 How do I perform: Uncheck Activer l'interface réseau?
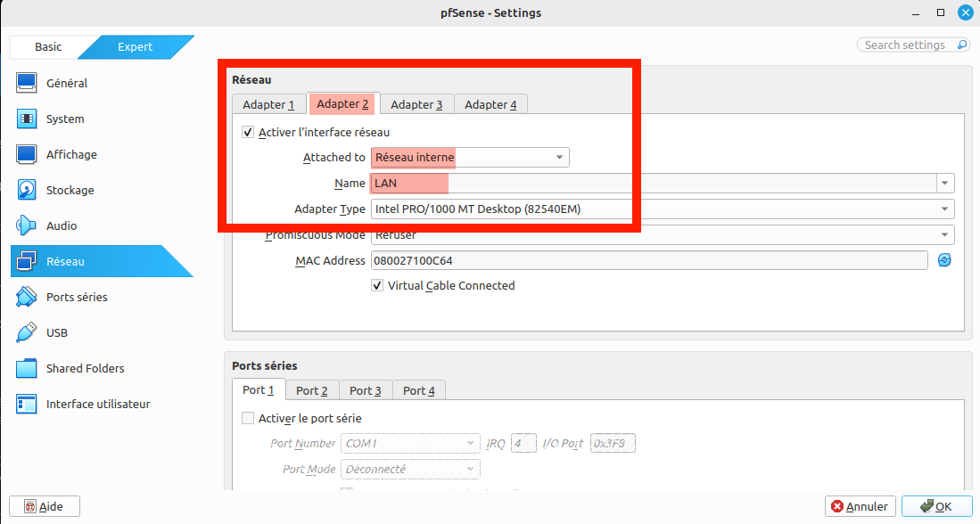248,133
